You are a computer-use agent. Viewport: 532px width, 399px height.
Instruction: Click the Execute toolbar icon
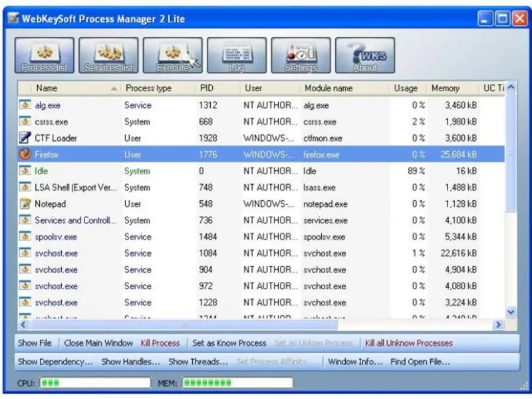pos(173,55)
